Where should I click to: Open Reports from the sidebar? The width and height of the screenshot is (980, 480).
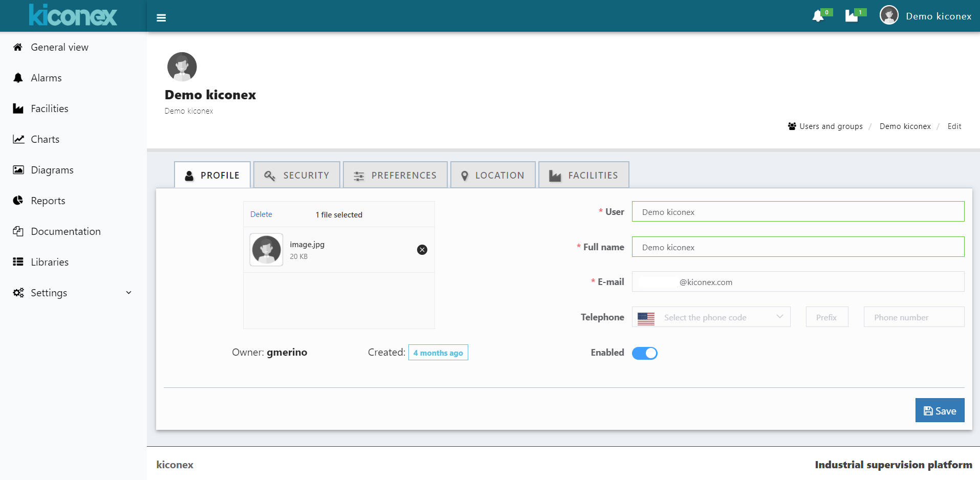coord(48,201)
